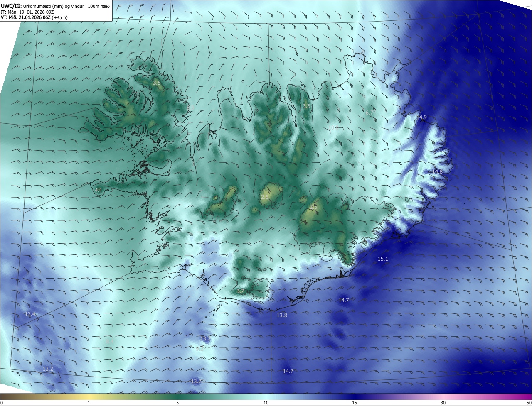Click the 14.8 value label near the east fjords

coord(437,171)
